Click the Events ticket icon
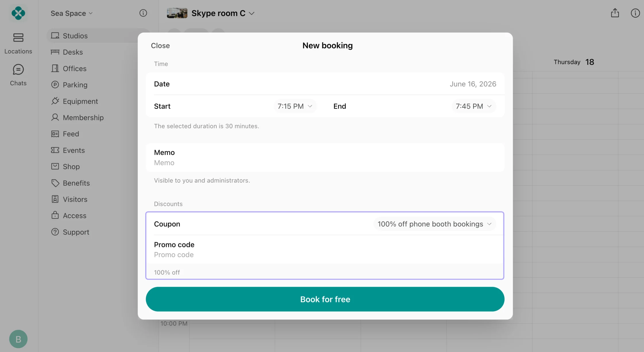 pyautogui.click(x=55, y=150)
